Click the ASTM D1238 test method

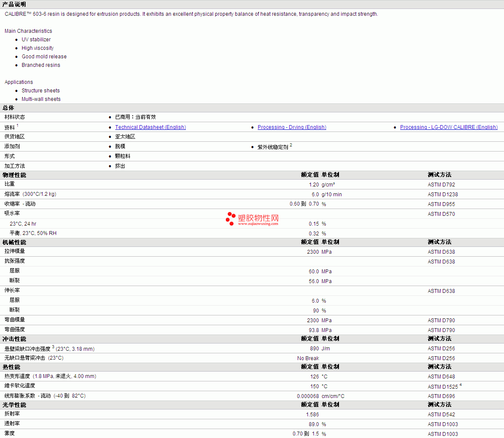(443, 195)
